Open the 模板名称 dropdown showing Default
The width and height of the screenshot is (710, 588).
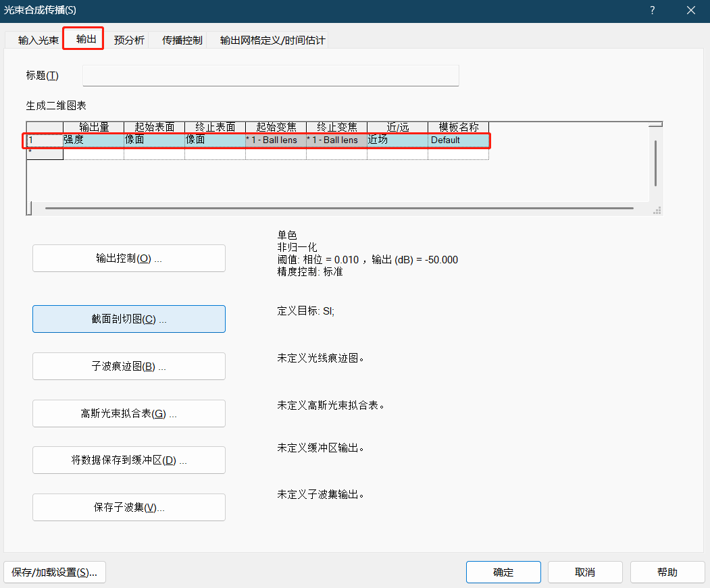point(458,140)
